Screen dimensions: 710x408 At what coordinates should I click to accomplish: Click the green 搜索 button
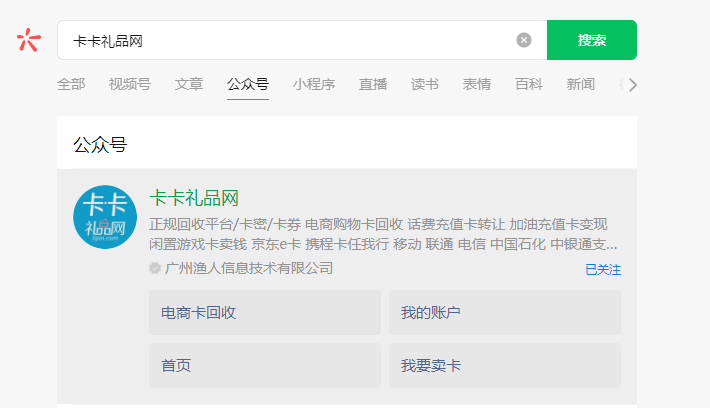coord(592,40)
